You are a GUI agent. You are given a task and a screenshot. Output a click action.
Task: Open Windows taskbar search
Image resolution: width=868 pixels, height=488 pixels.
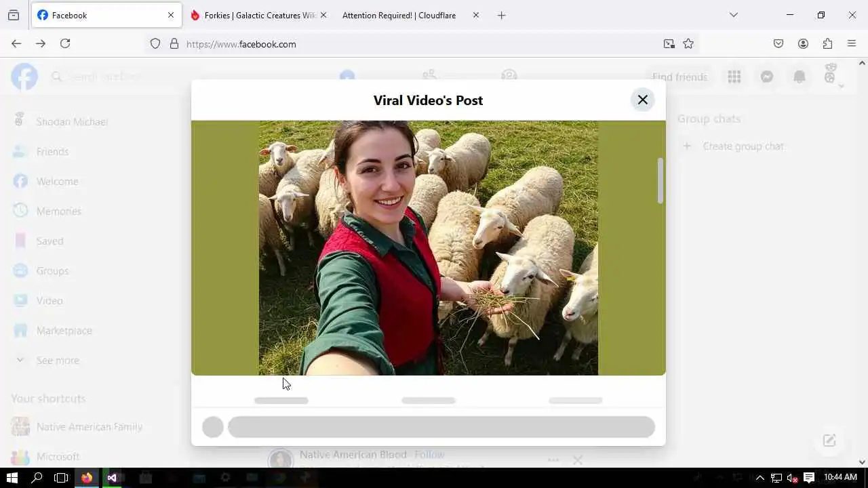click(x=37, y=478)
